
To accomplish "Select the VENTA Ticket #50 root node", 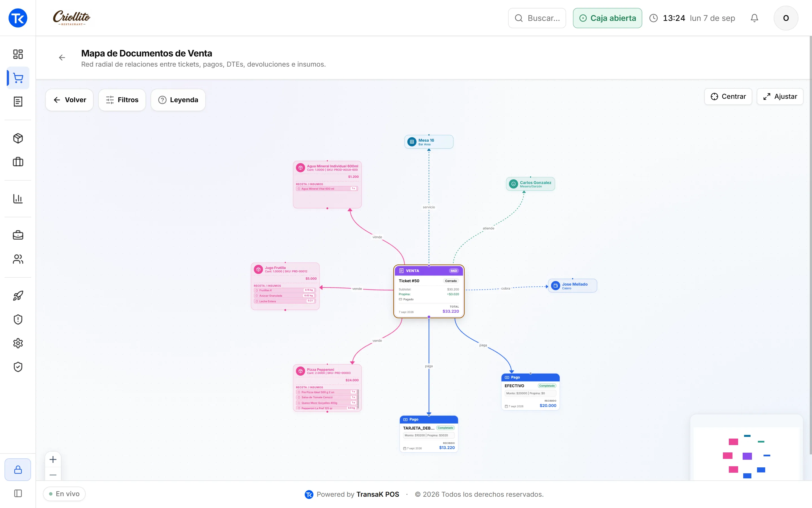I will click(429, 291).
